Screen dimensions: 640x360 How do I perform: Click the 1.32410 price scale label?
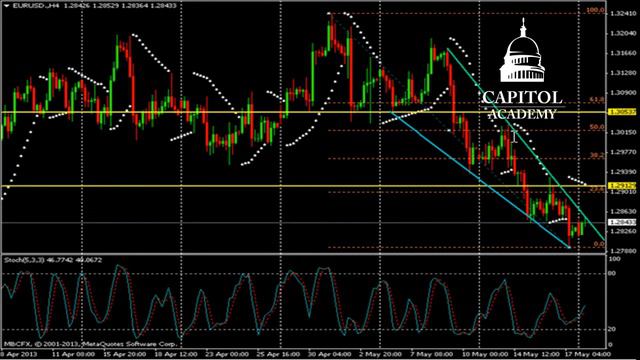coord(623,13)
